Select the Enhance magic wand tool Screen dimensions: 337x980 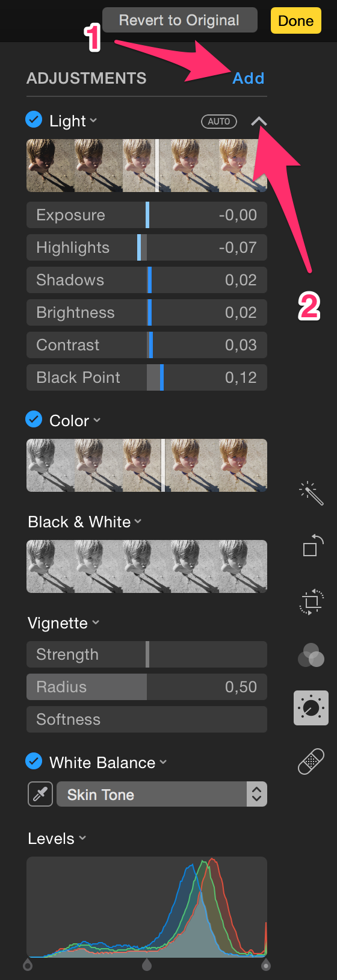pyautogui.click(x=311, y=492)
